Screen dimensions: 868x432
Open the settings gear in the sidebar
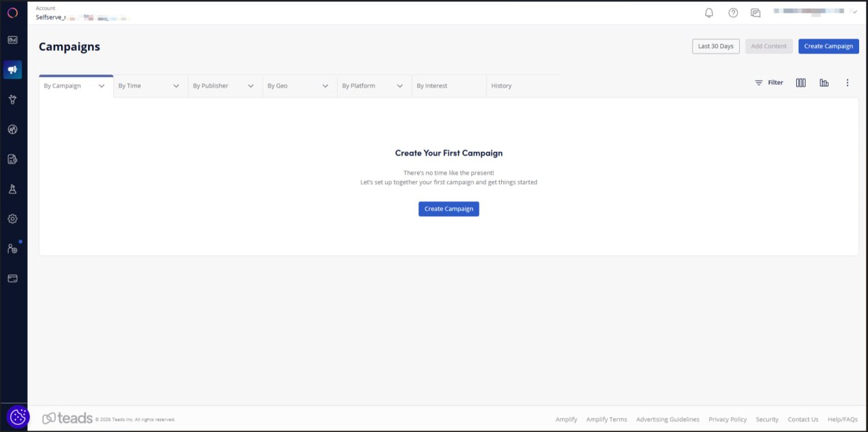[x=12, y=218]
